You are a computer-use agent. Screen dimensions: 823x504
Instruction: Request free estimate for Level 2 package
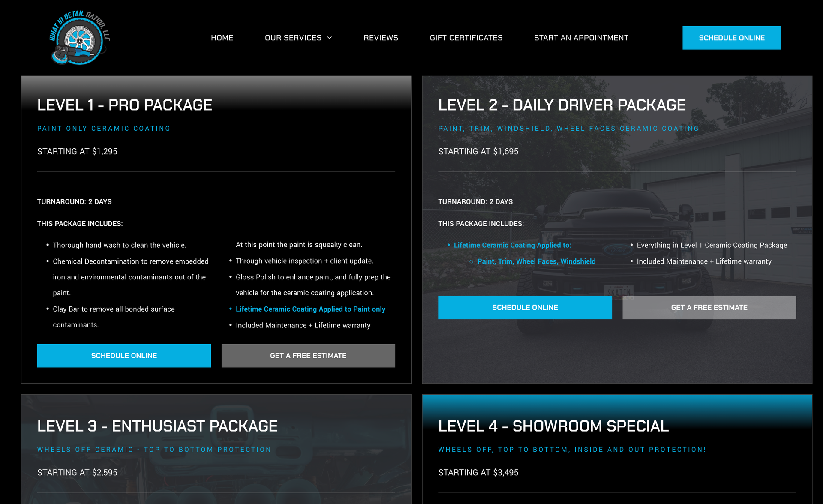click(x=709, y=307)
